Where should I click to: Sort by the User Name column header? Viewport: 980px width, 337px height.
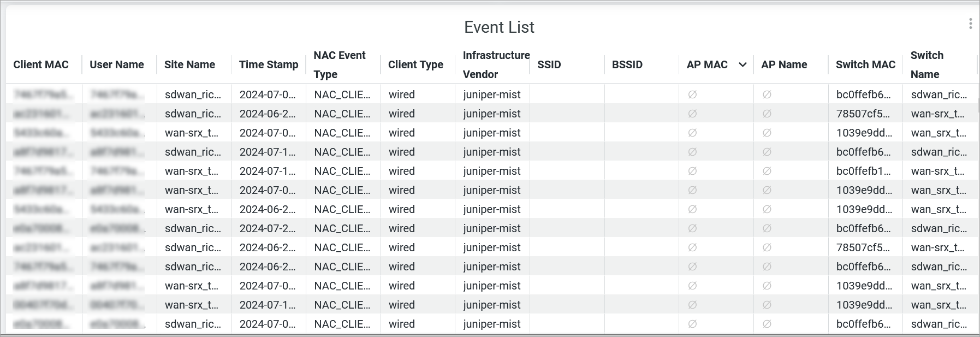(x=117, y=65)
